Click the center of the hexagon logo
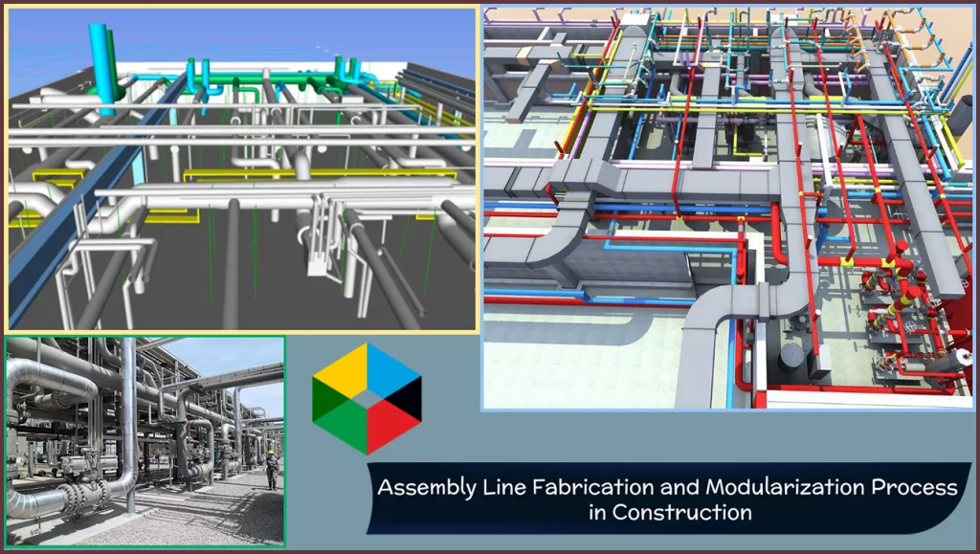 [367, 398]
